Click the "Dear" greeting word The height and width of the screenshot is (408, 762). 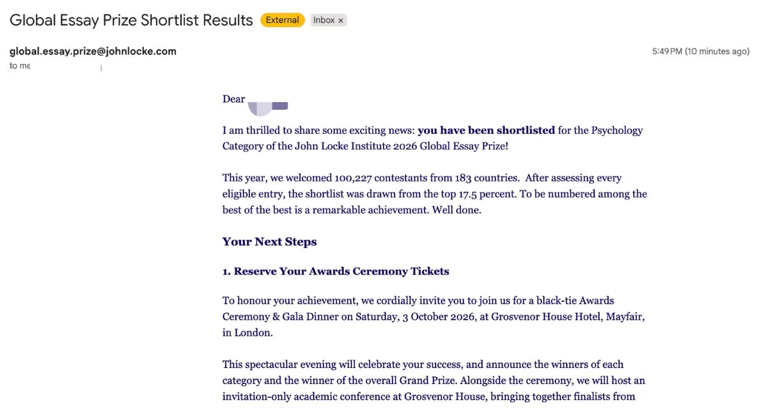click(233, 99)
